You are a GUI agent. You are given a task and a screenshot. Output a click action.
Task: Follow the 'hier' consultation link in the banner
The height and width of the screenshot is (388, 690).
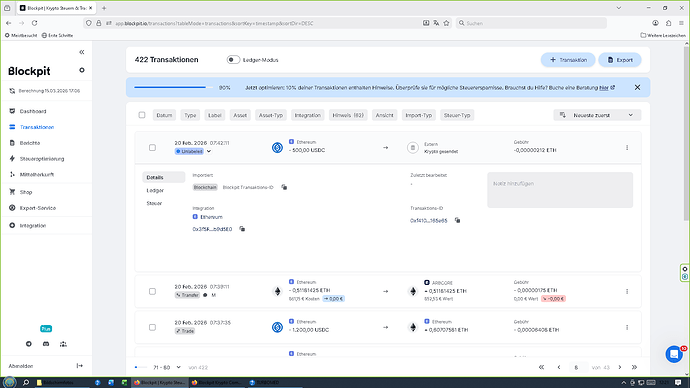coord(604,88)
